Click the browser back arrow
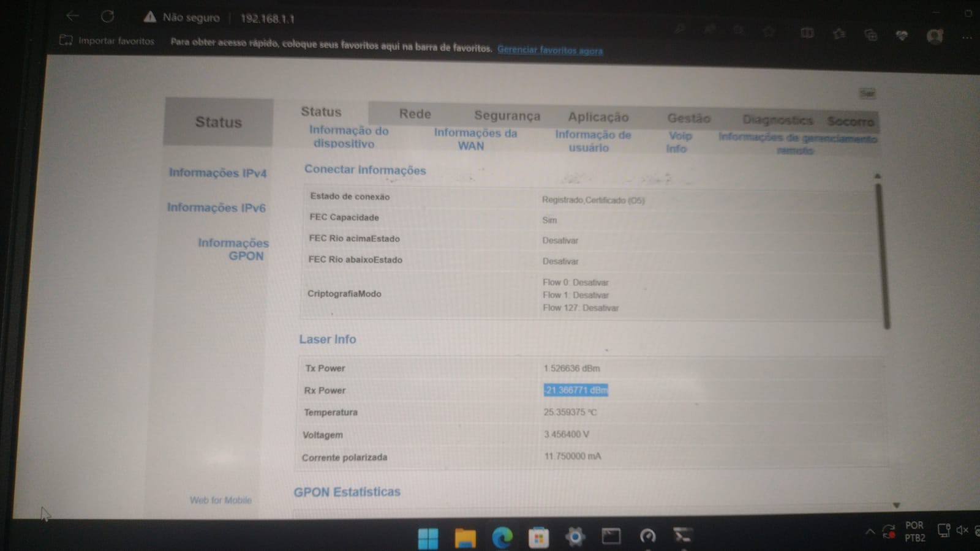The width and height of the screenshot is (980, 551). pyautogui.click(x=72, y=16)
